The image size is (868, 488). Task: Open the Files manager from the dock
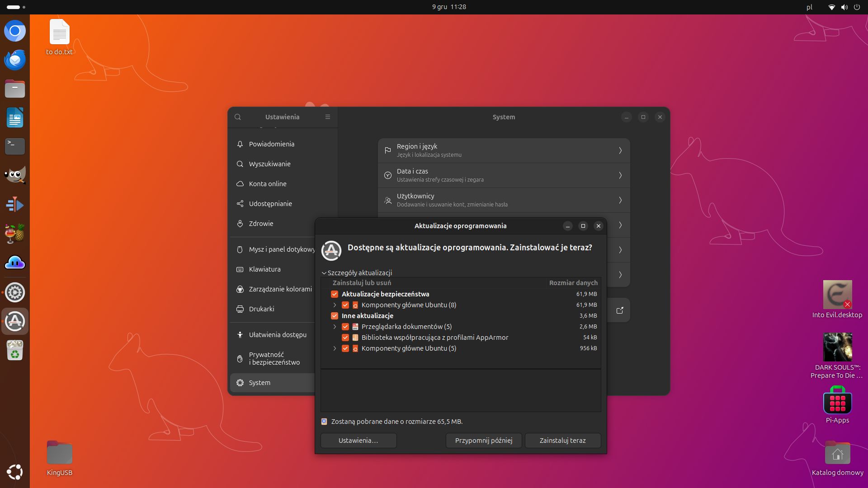click(x=15, y=89)
